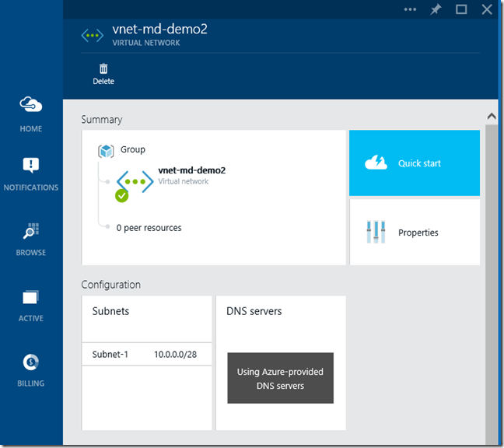Click the Group resource cube icon
Viewport: 504px width, 448px height.
[106, 150]
